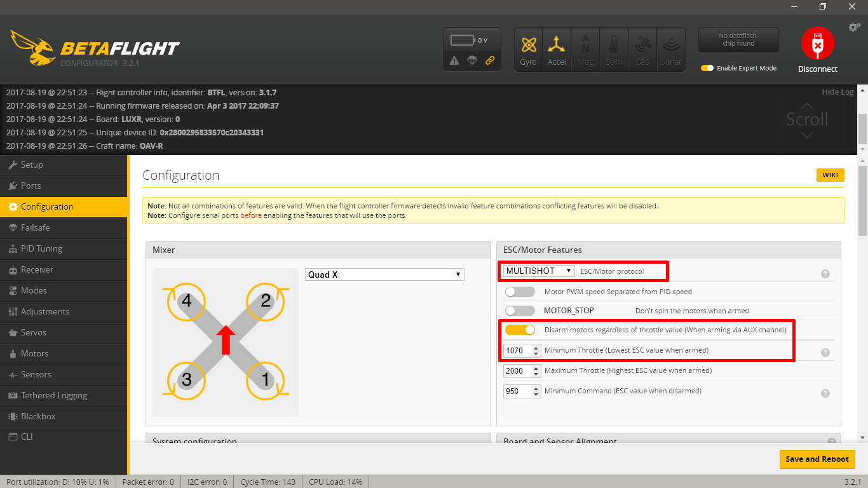
Task: Toggle Motor PWM speed Separated switch
Action: point(520,292)
